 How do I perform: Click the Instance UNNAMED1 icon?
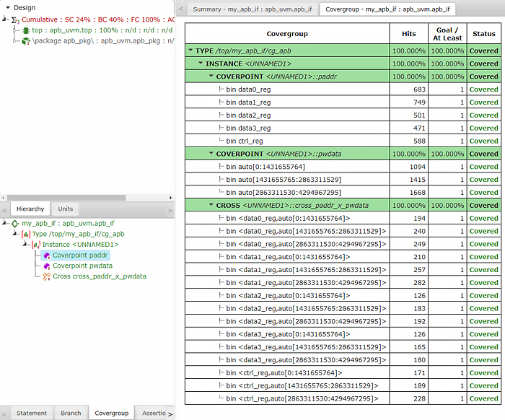(36, 245)
